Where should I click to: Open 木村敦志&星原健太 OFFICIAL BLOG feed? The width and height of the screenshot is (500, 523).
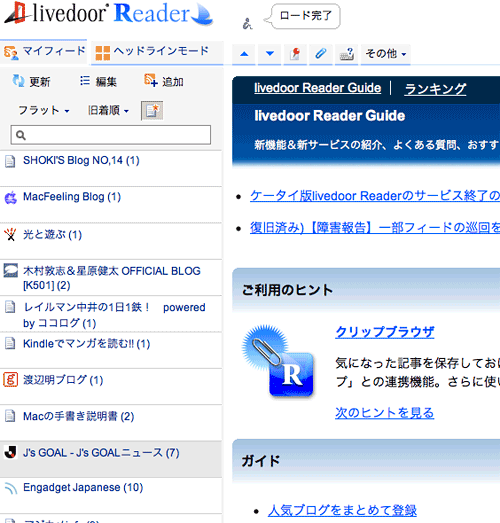111,278
